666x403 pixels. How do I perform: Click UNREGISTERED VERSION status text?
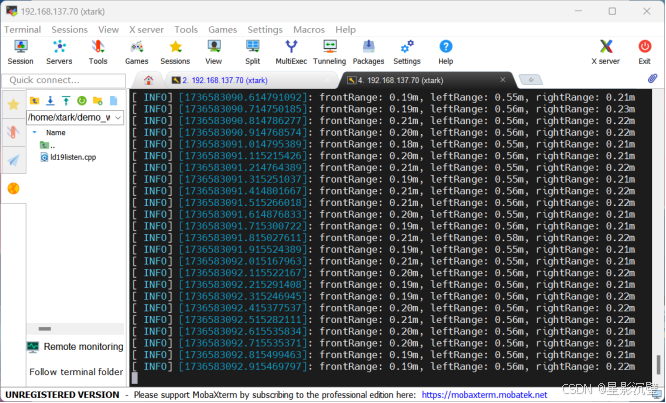(62, 395)
